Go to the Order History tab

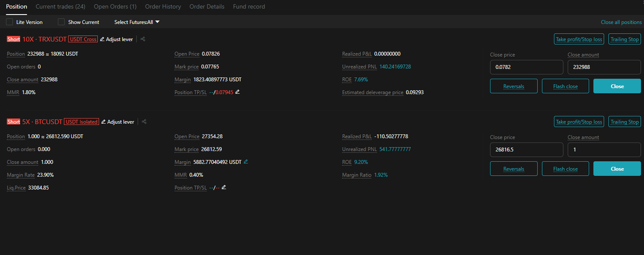pyautogui.click(x=163, y=6)
